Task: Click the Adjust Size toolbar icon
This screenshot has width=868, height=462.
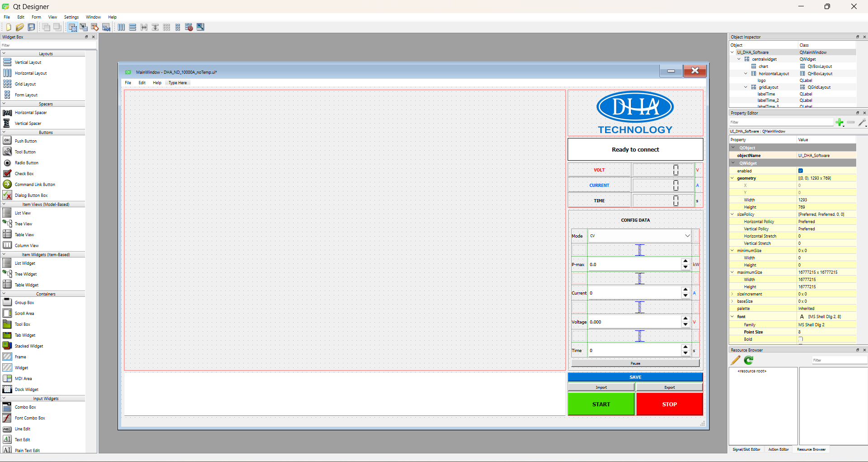Action: (x=200, y=27)
